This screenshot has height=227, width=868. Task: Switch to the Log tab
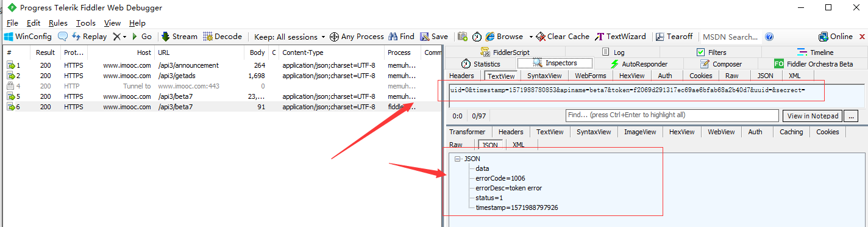coord(613,52)
